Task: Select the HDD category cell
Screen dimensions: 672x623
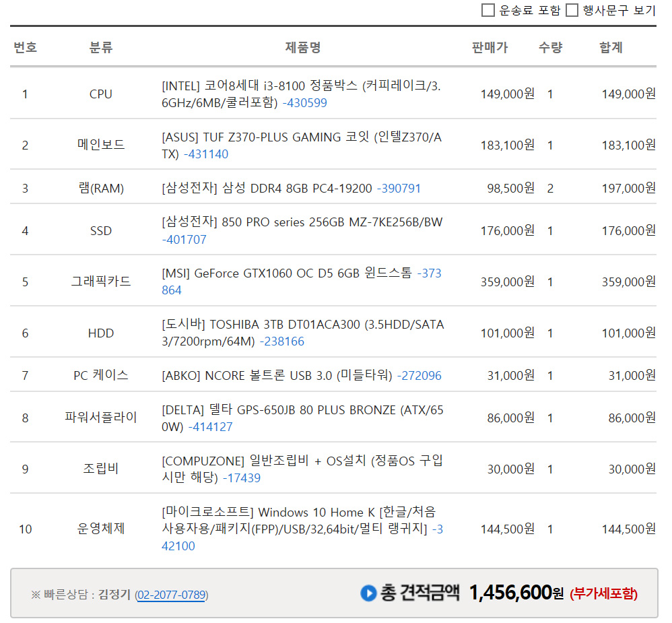Action: [x=101, y=333]
